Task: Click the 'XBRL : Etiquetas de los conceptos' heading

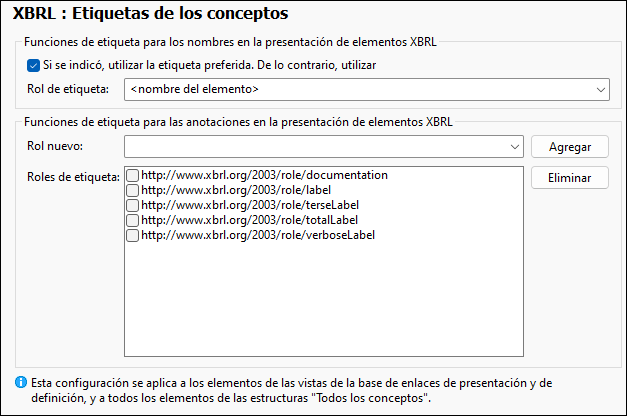Action: 150,13
